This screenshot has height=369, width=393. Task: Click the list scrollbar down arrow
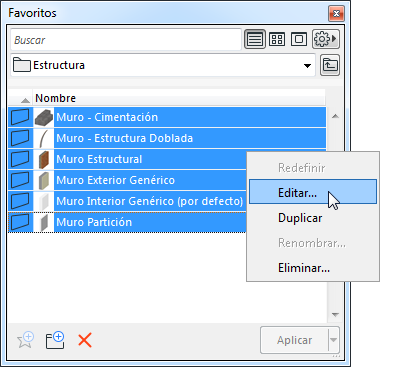335,314
